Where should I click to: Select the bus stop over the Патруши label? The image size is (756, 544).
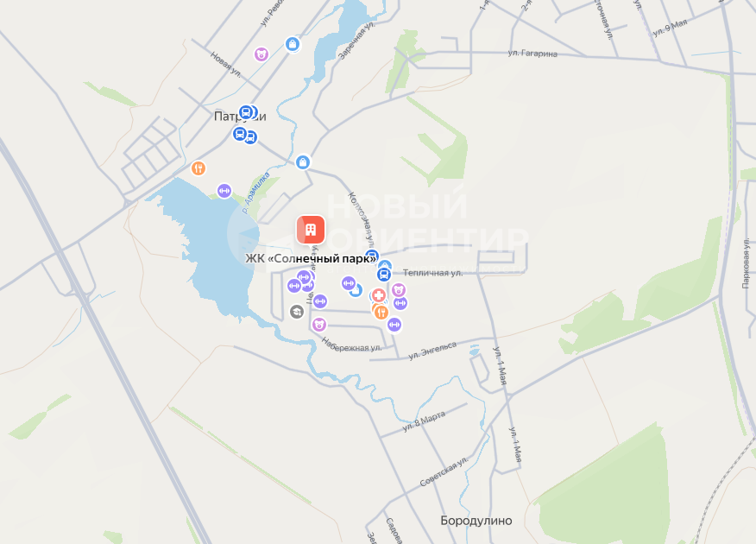point(246,113)
